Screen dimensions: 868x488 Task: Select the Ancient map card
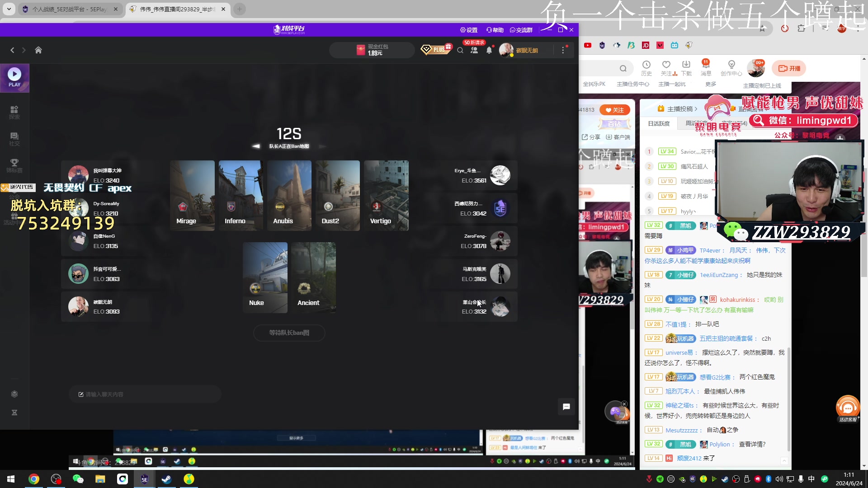click(313, 277)
